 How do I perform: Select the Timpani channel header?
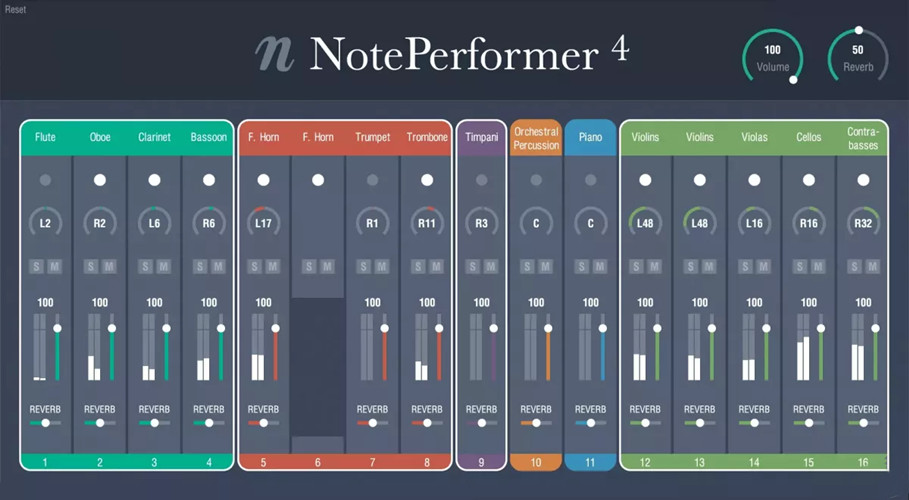[481, 137]
